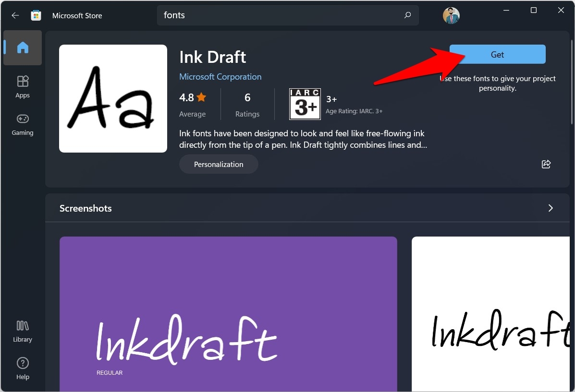Open the Microsoft Corporation publisher link
Screen dimensions: 575x392
220,77
